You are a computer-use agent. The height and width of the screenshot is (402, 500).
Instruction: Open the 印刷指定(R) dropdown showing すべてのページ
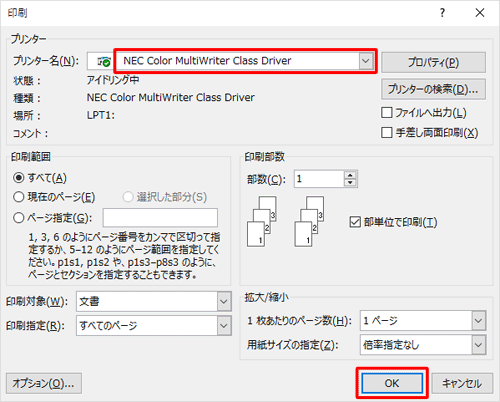[224, 326]
